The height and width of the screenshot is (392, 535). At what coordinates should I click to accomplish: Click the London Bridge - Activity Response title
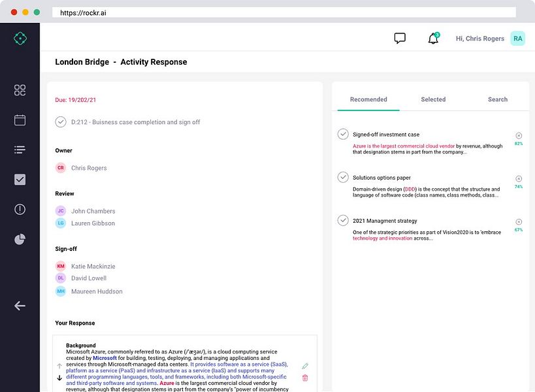tap(121, 62)
